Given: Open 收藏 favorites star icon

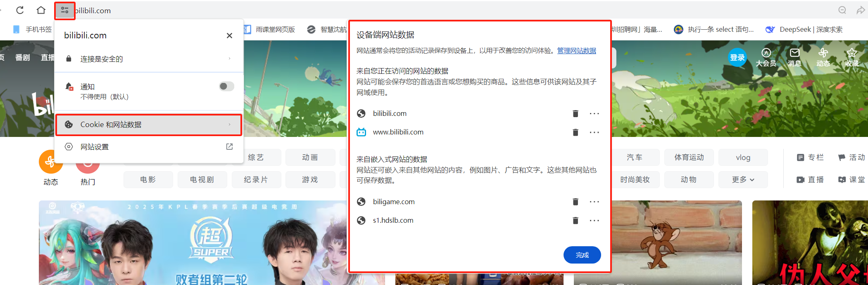Looking at the screenshot, I should click(x=851, y=57).
